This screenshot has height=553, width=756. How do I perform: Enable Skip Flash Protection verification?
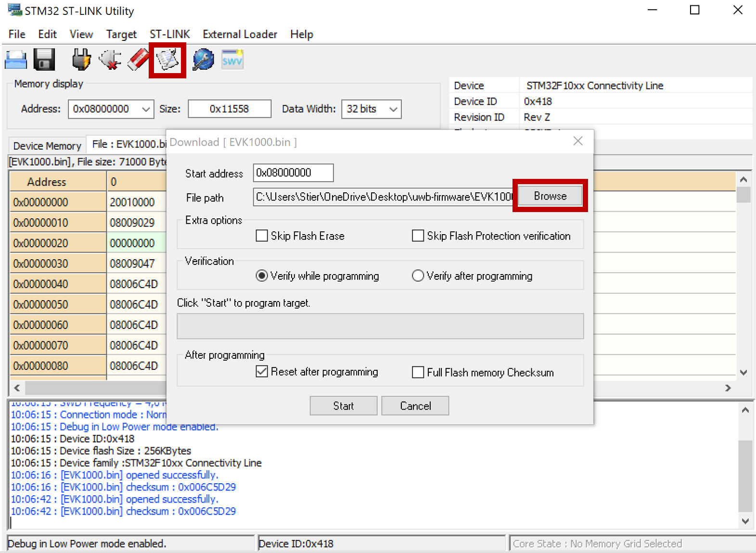418,236
